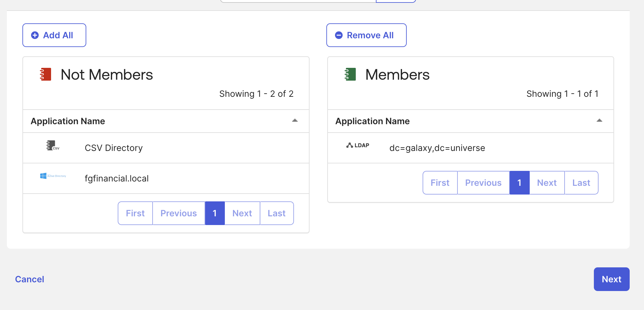Click the red Not Members directory icon

[x=45, y=74]
